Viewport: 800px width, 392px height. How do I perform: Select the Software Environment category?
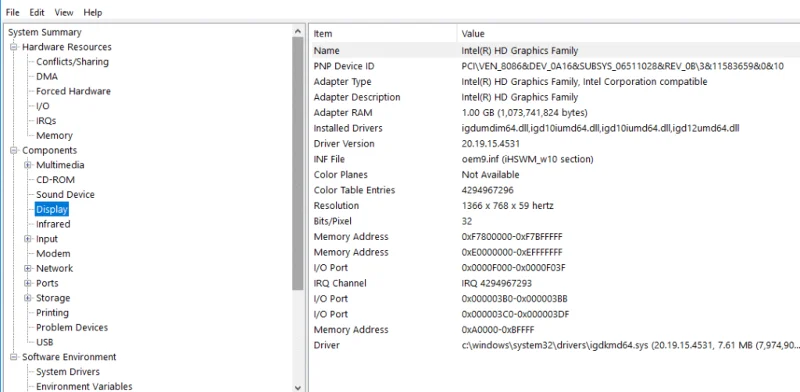[69, 357]
